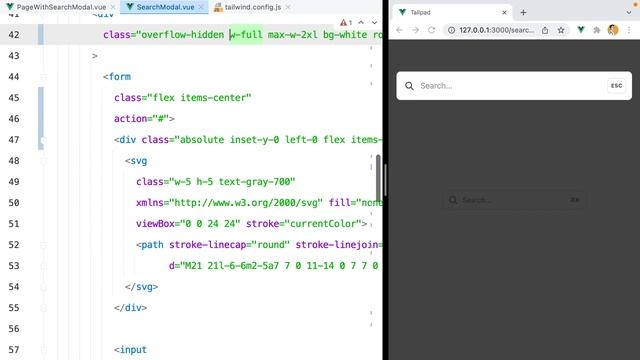Screen dimensions: 640x360
Task: Close the Tallpad browser tab
Action: 504,13
